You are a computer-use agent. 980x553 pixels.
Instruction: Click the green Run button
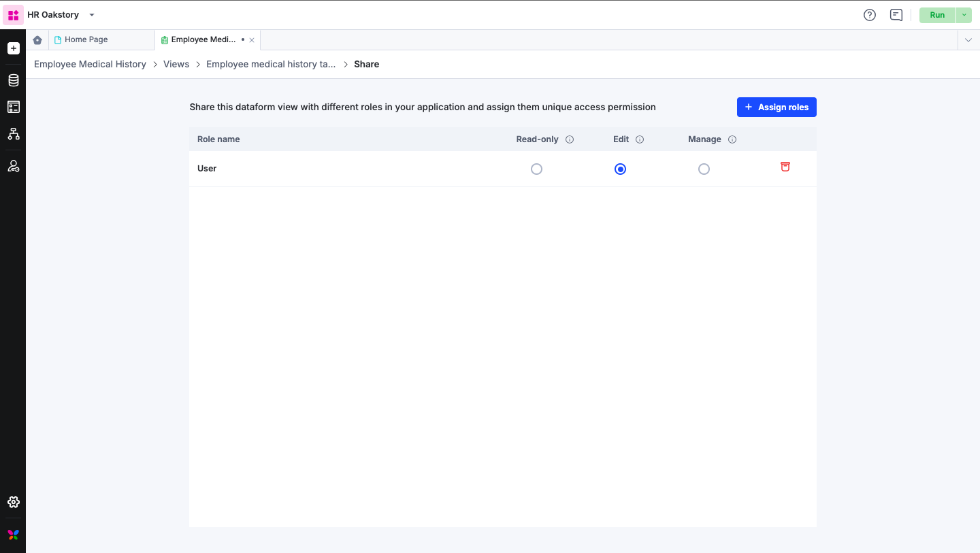pos(937,15)
